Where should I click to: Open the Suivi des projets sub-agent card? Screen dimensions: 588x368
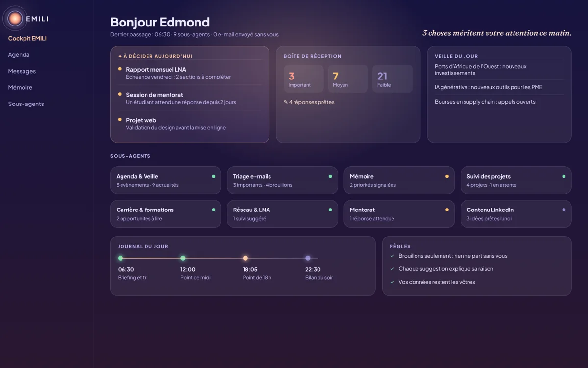(x=516, y=180)
